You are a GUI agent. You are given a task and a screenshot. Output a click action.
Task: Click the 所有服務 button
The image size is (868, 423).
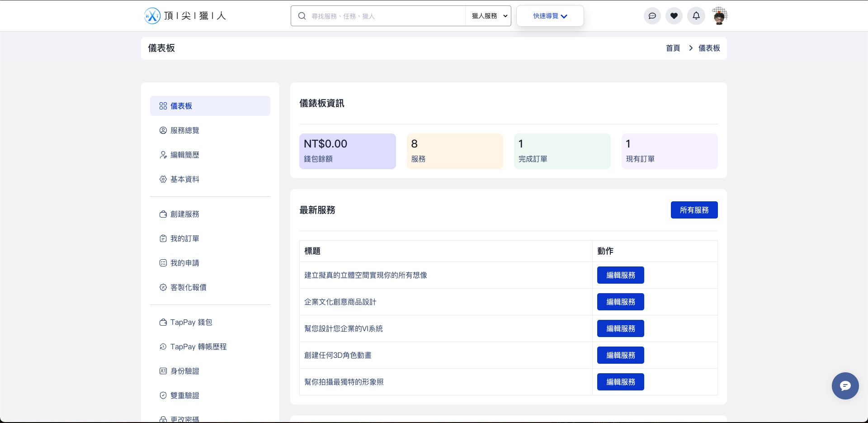tap(694, 210)
